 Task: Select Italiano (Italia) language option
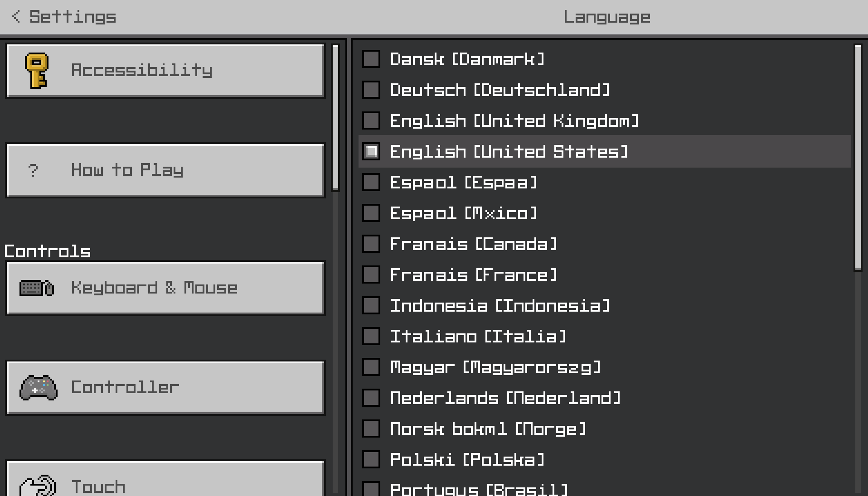[x=478, y=337]
